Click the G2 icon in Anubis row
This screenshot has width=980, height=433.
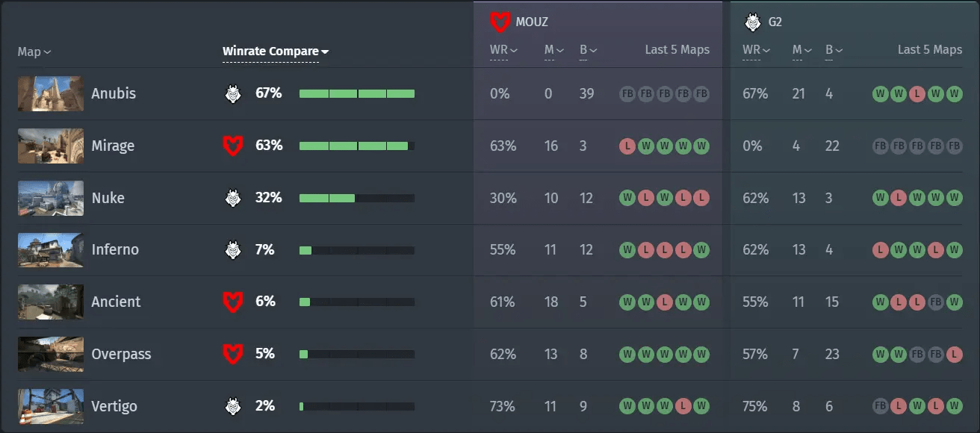[233, 93]
